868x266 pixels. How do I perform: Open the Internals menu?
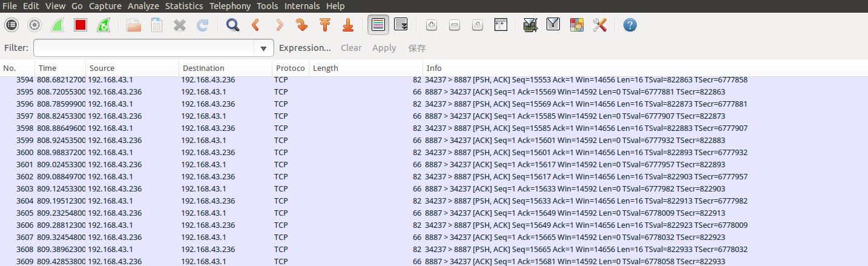(302, 6)
